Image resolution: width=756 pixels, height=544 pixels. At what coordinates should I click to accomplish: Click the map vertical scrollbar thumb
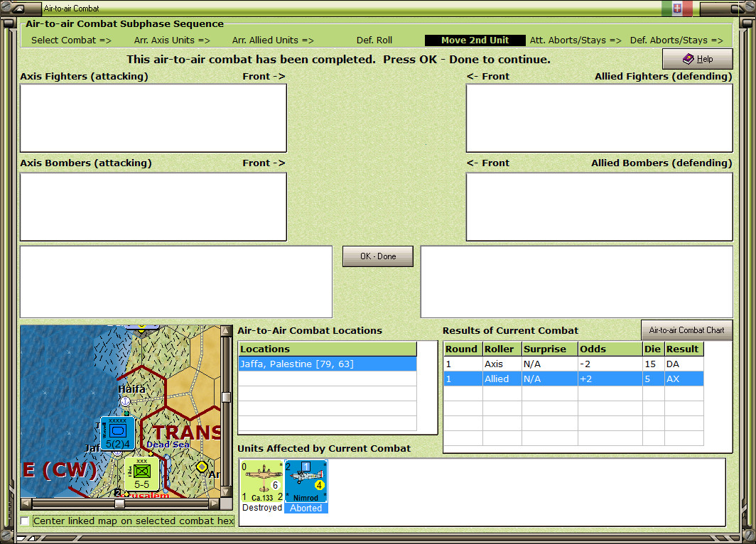tap(226, 397)
